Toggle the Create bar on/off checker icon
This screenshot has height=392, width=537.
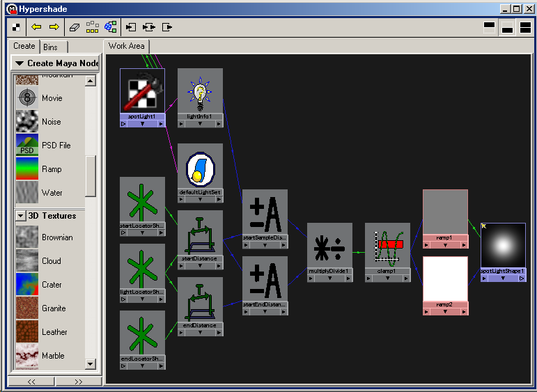pos(16,27)
